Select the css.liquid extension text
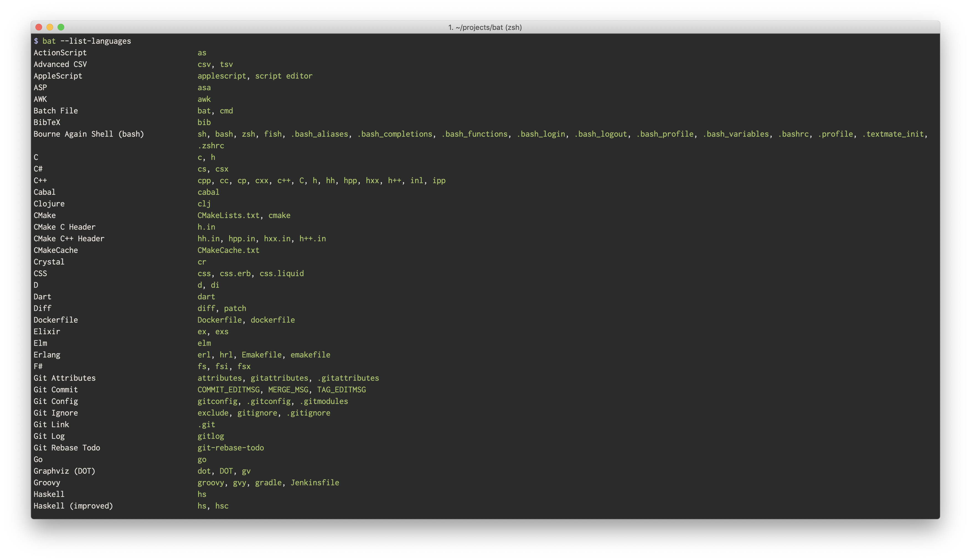Viewport: 971px width, 560px height. [281, 273]
